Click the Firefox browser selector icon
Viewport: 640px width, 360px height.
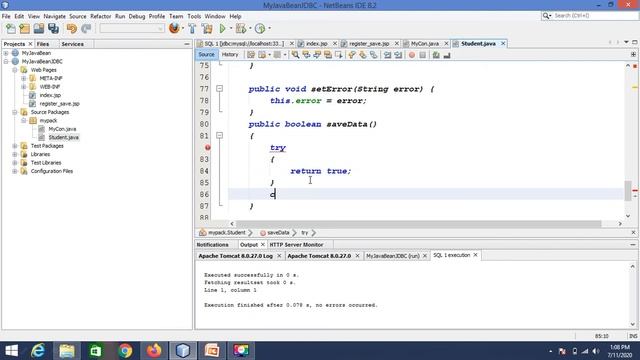pos(174,28)
